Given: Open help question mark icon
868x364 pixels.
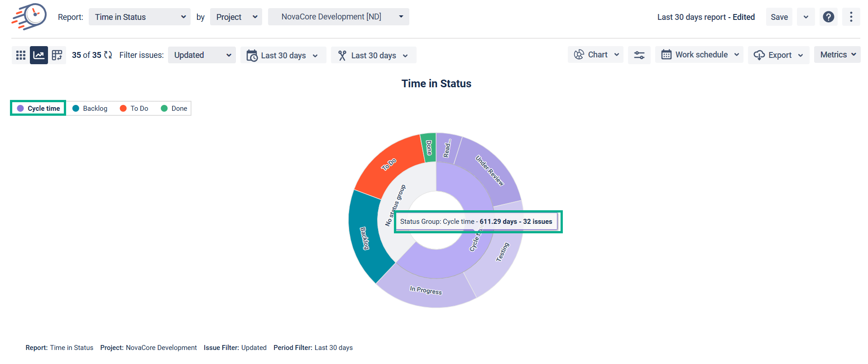Looking at the screenshot, I should [828, 17].
